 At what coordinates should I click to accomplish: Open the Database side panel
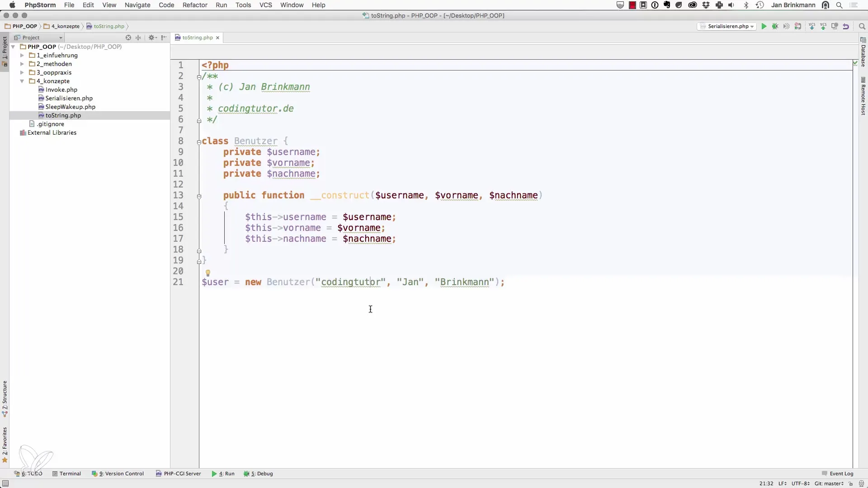(863, 52)
